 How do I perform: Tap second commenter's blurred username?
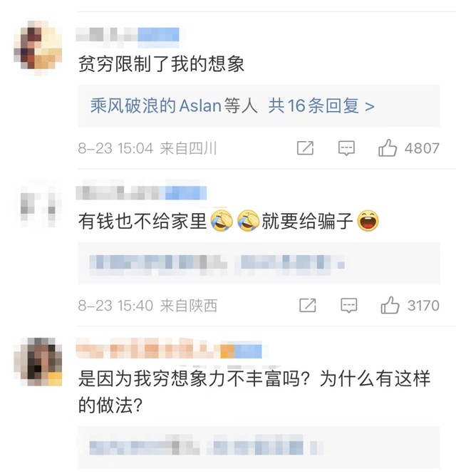point(141,192)
